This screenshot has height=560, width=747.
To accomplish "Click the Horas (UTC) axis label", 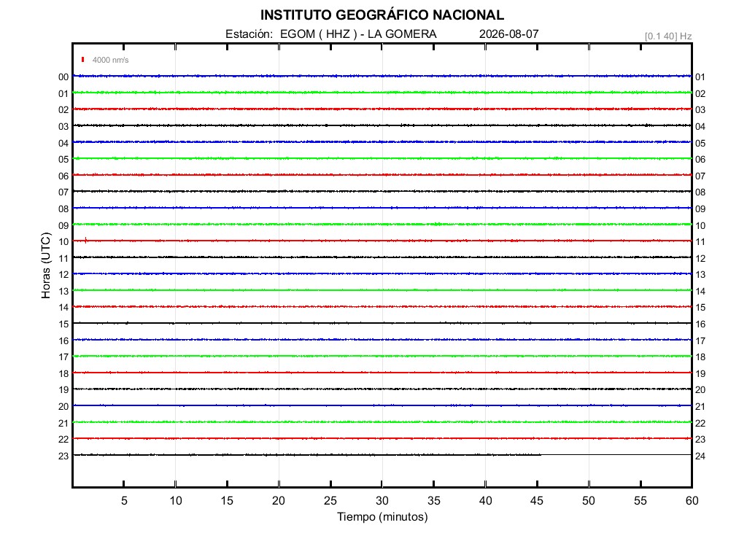I will click(x=46, y=265).
